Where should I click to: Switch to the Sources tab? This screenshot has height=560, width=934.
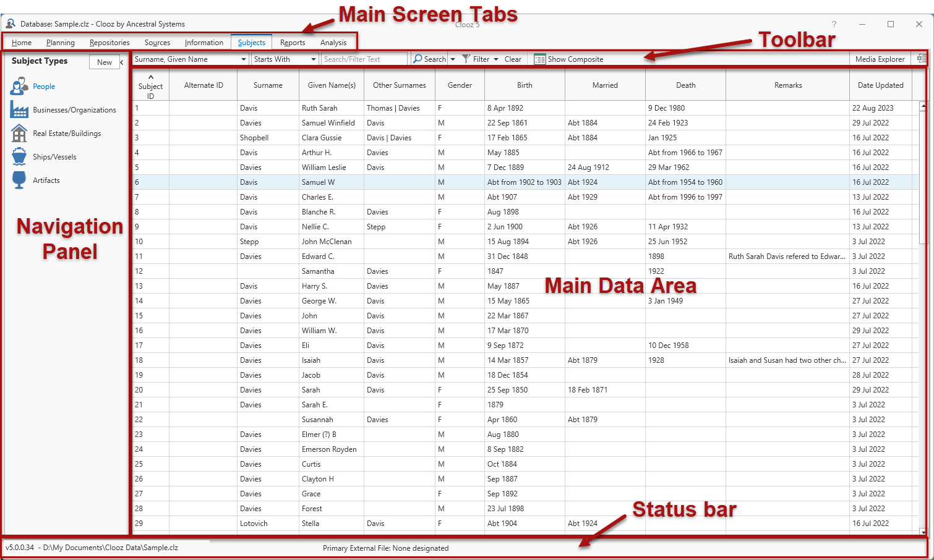[157, 43]
